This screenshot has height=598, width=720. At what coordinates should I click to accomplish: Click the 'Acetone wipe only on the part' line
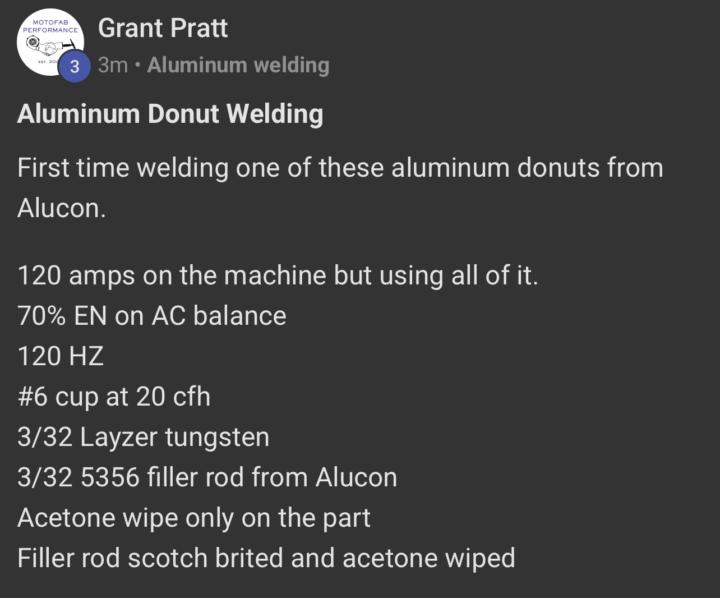194,518
